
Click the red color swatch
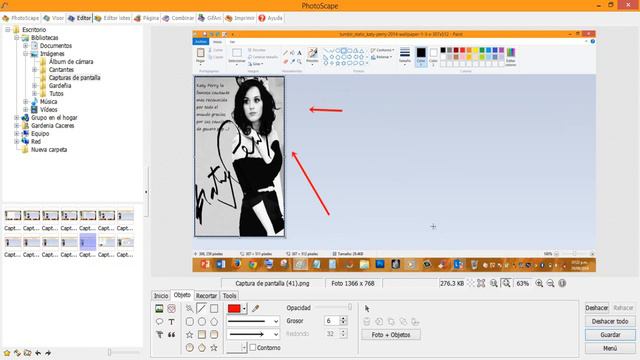tap(234, 309)
